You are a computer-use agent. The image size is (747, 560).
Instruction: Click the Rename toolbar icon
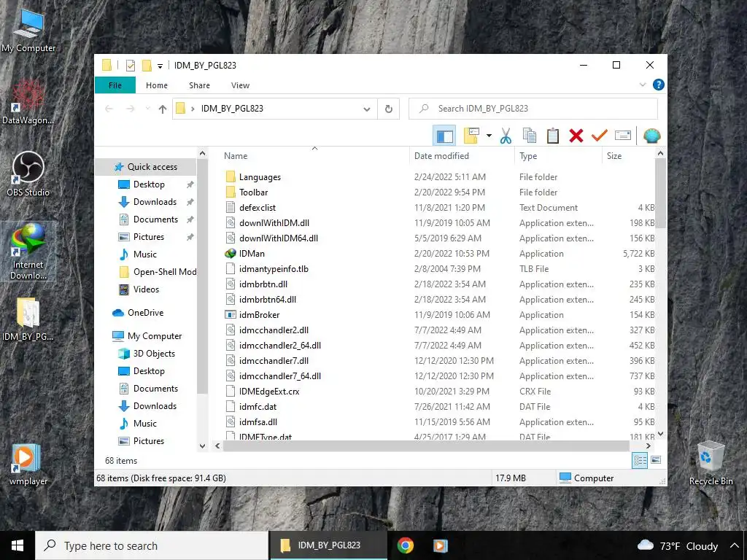[623, 136]
